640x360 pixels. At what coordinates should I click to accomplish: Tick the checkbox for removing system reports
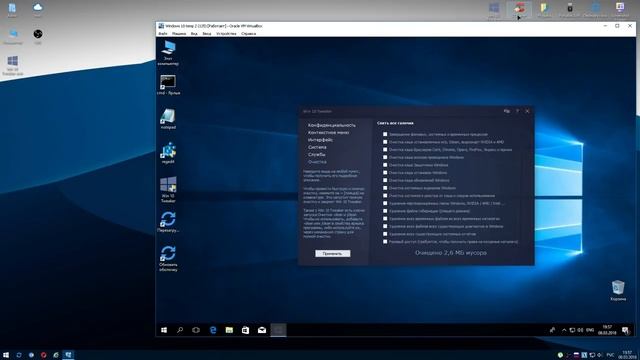click(385, 234)
